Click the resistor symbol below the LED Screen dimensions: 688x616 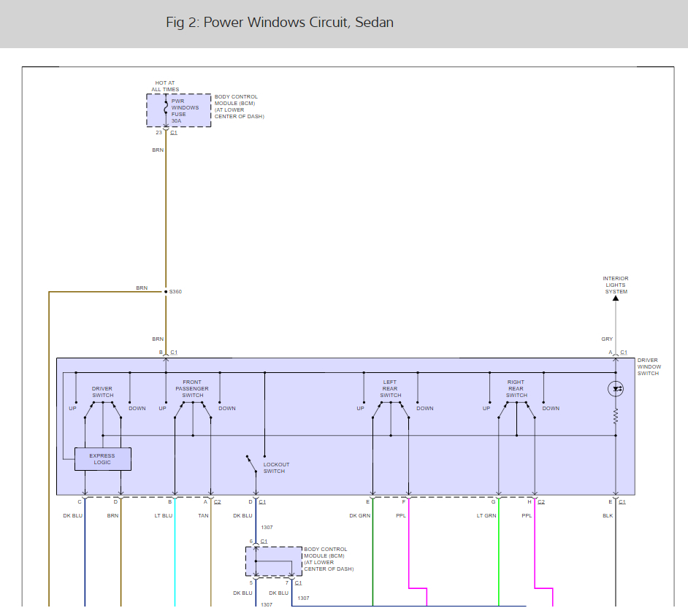click(616, 417)
